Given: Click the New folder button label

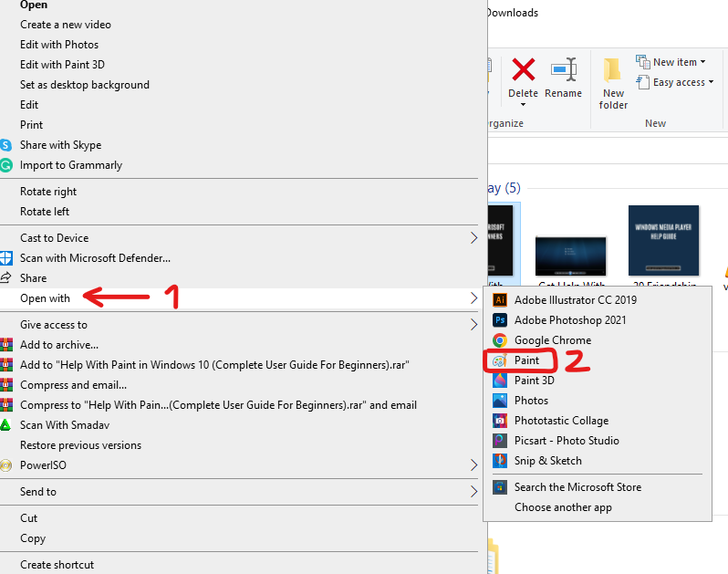Looking at the screenshot, I should (x=613, y=99).
